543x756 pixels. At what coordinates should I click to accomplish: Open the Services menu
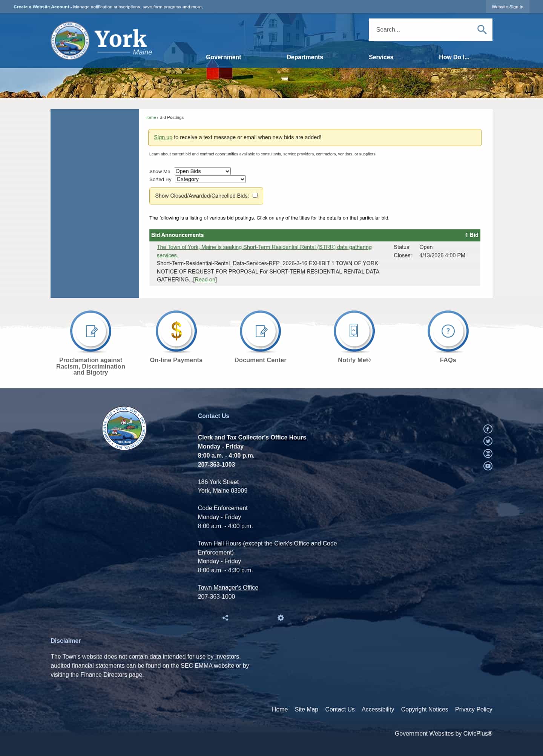381,57
